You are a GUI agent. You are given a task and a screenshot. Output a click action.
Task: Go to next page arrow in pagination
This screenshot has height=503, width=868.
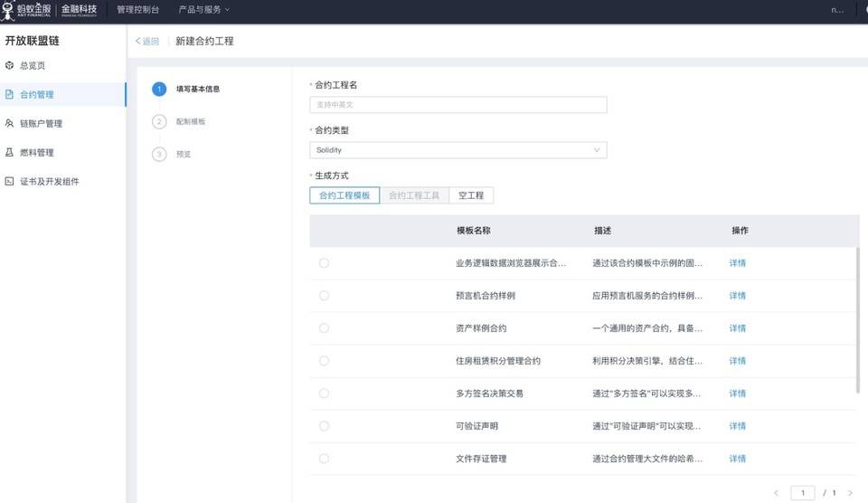[x=850, y=492]
